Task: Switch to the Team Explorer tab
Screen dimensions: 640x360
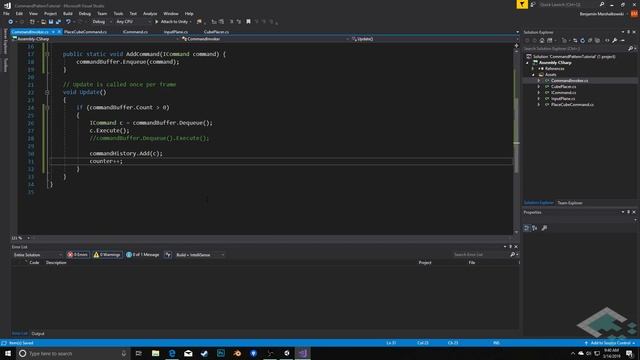Action: pos(570,203)
